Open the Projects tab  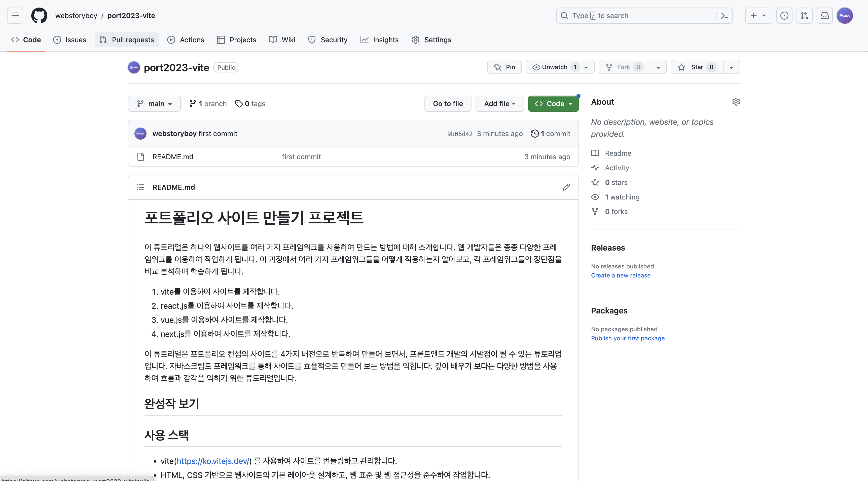pyautogui.click(x=237, y=40)
